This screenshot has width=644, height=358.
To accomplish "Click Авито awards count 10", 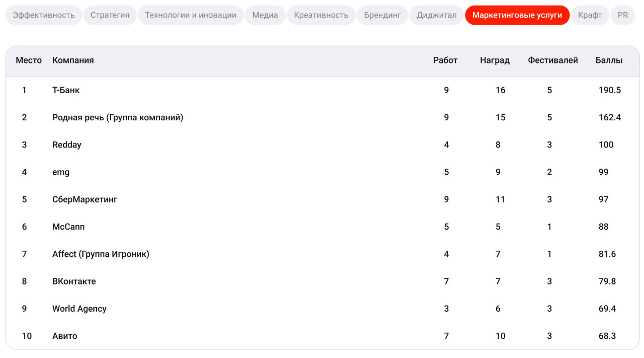I will click(x=501, y=336).
